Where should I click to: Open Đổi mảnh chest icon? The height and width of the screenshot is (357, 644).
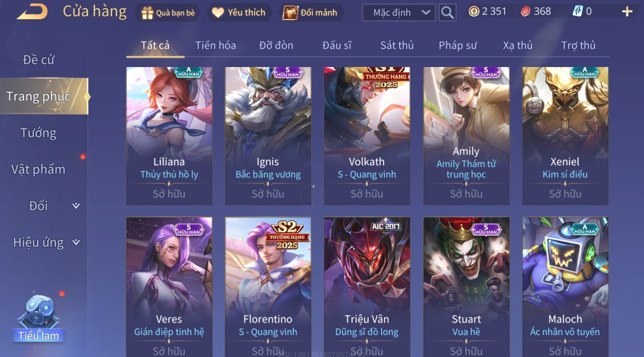point(290,13)
